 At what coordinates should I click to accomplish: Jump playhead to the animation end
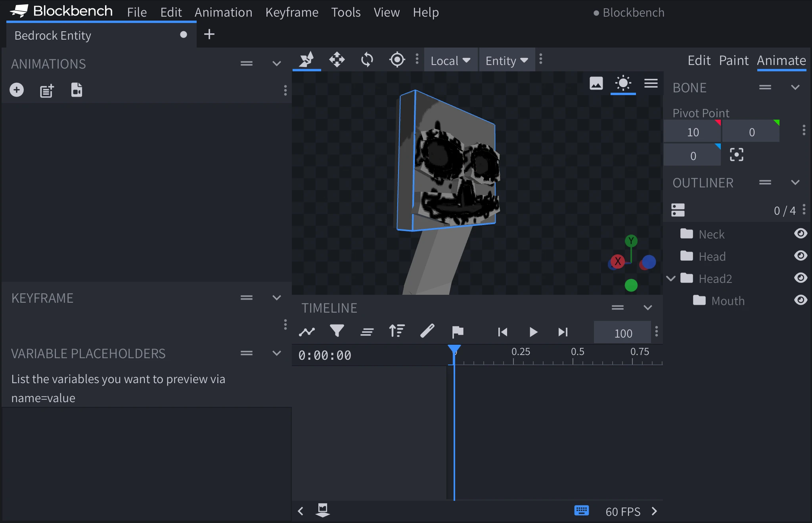click(563, 332)
